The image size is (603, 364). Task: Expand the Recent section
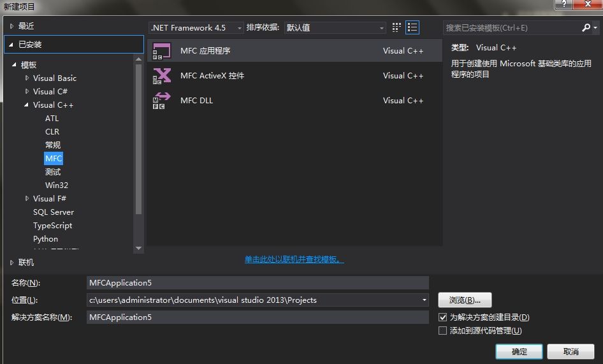click(x=11, y=26)
